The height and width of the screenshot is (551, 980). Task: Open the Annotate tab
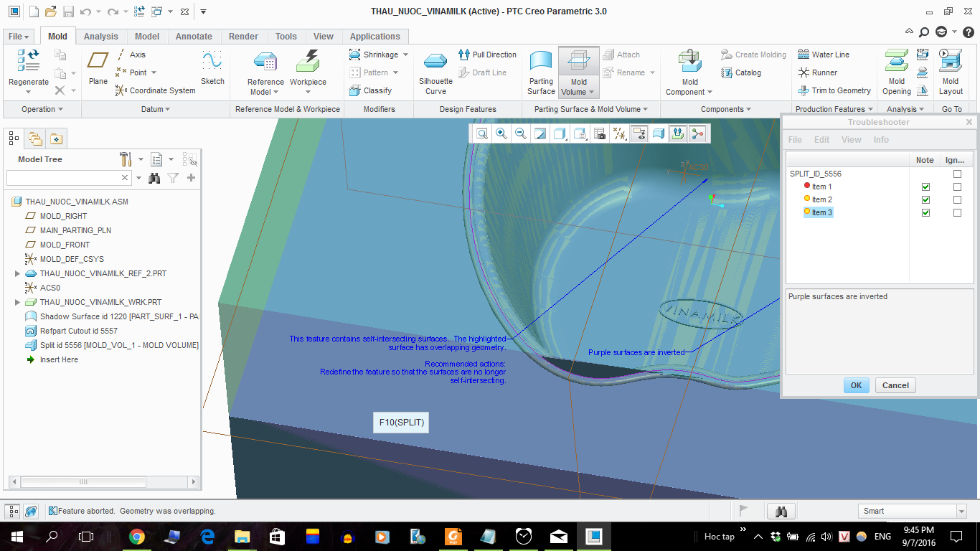point(194,36)
